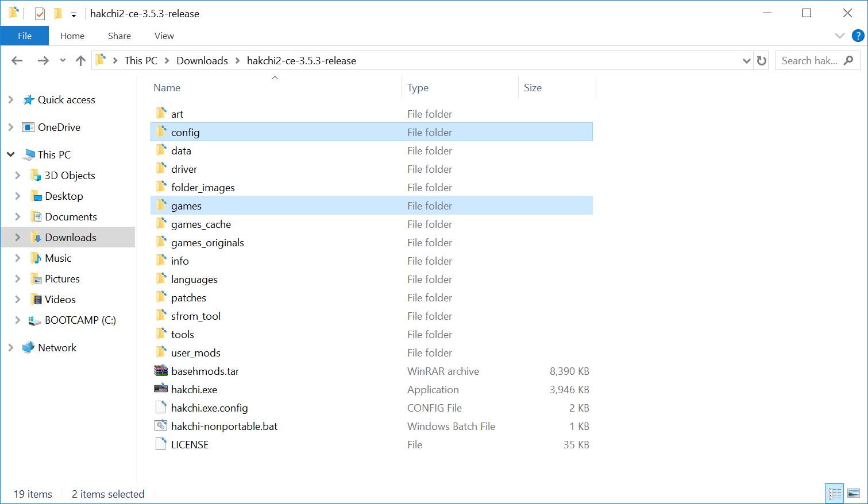Expand the 3D Objects tree node

(x=17, y=176)
